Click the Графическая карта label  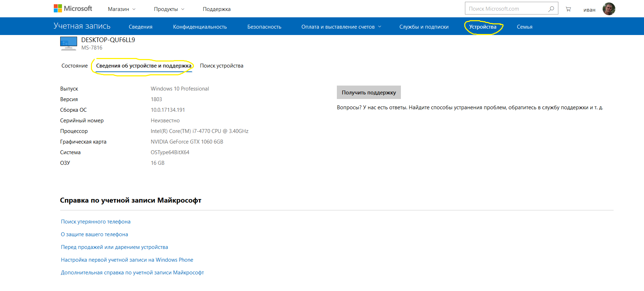pyautogui.click(x=83, y=142)
